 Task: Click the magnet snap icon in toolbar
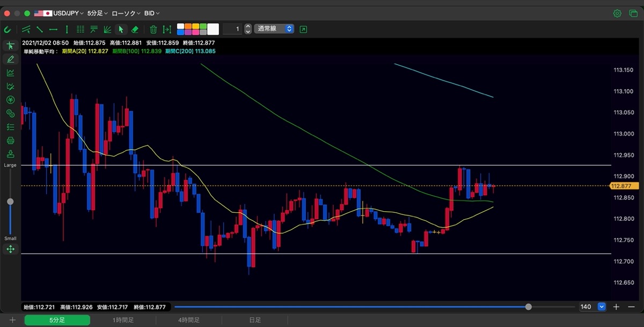point(8,29)
